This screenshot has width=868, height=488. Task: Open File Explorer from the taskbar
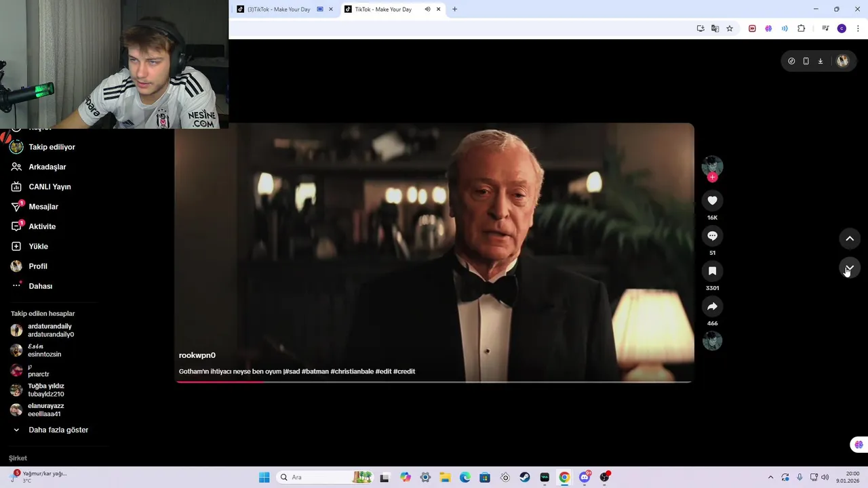click(x=445, y=477)
